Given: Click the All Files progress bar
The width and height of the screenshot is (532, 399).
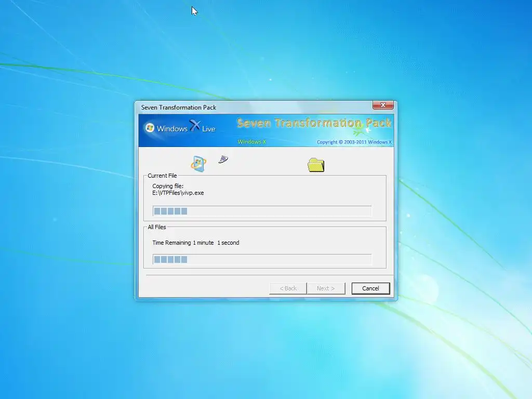Looking at the screenshot, I should click(262, 260).
